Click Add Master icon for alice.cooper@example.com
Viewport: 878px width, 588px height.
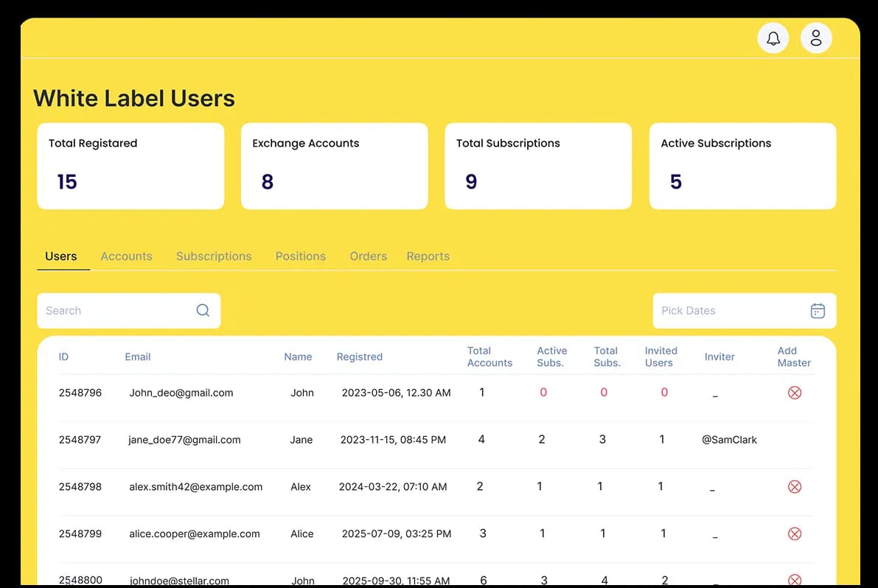pos(795,533)
